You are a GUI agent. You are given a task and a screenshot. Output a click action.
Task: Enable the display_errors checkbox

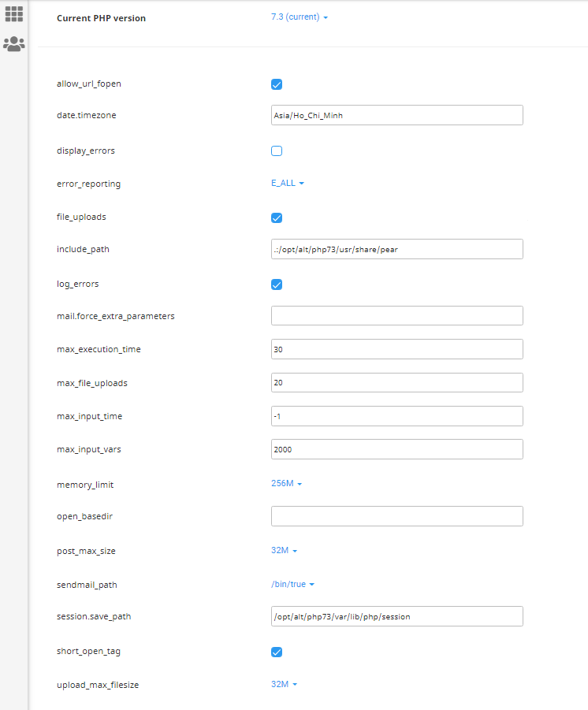[x=277, y=151]
